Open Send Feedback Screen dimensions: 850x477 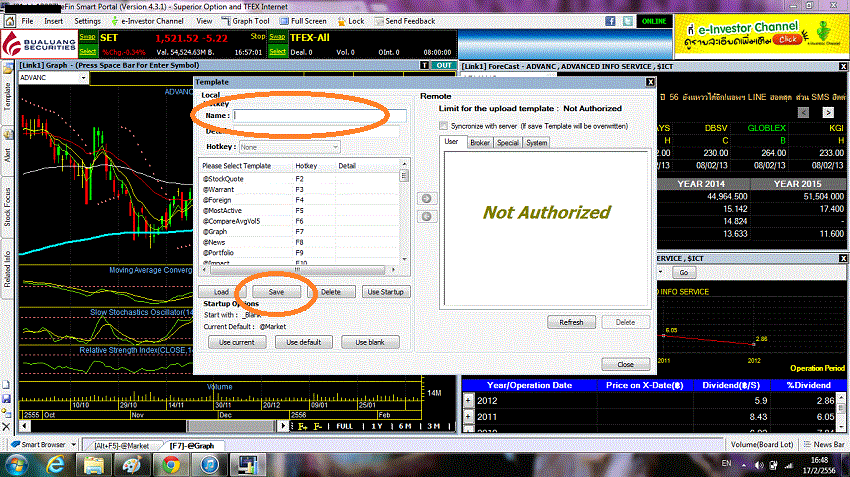405,21
